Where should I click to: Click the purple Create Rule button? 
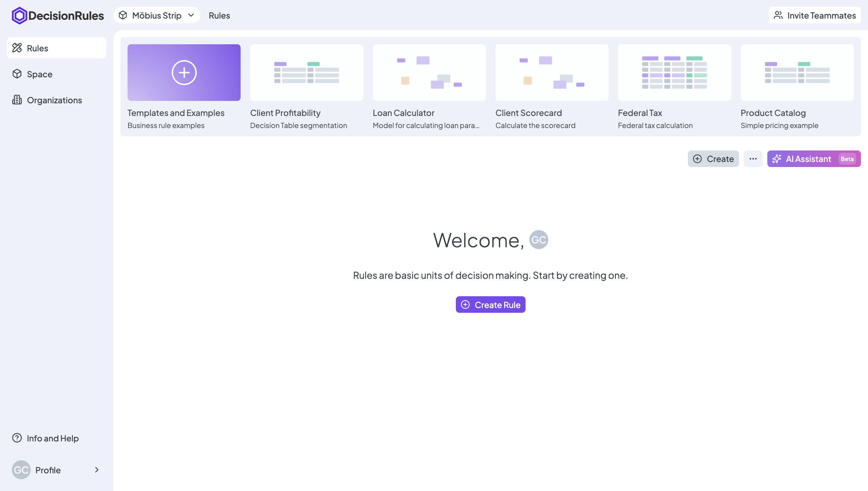(490, 305)
